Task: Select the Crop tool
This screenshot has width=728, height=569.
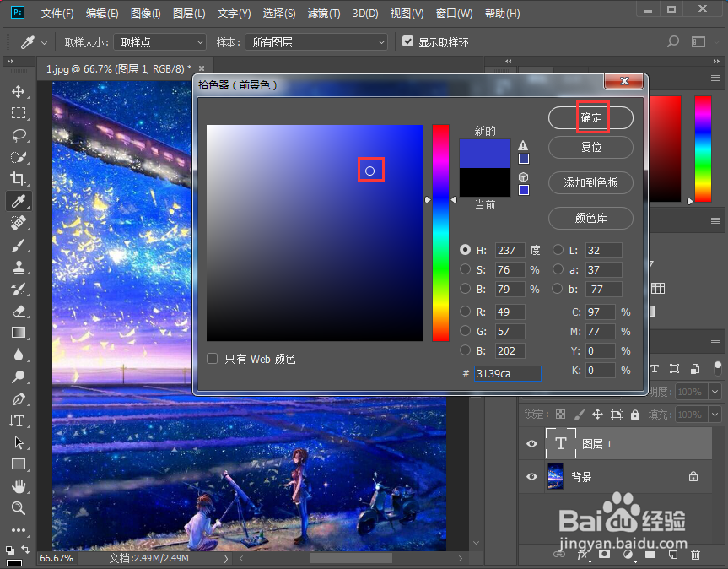Action: [x=18, y=179]
